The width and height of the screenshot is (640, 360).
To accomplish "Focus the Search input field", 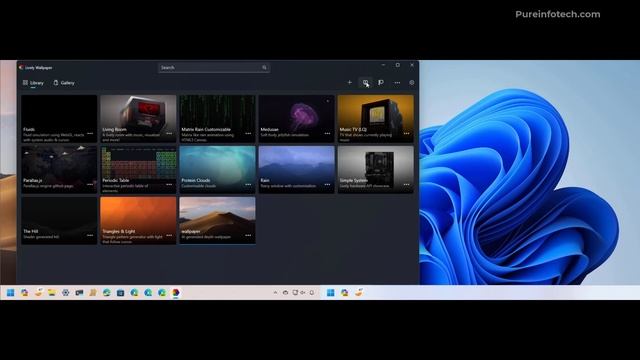I will [x=213, y=68].
